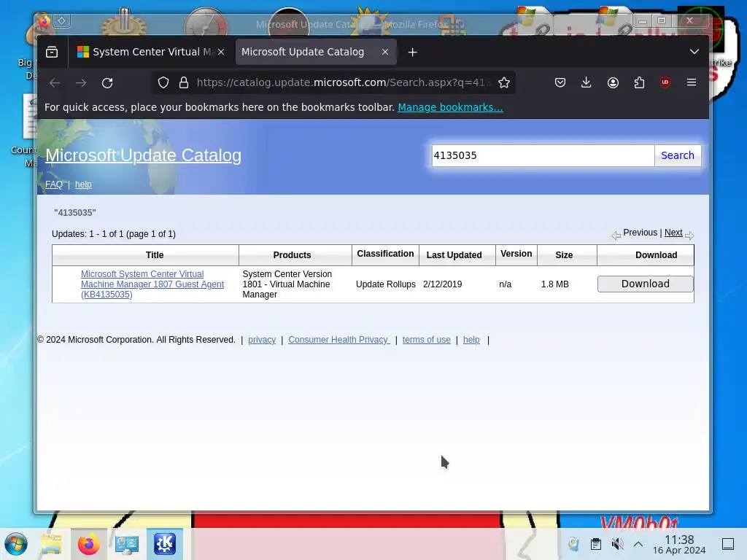747x560 pixels.
Task: Open tracking protection shield icon
Action: pyautogui.click(x=163, y=83)
